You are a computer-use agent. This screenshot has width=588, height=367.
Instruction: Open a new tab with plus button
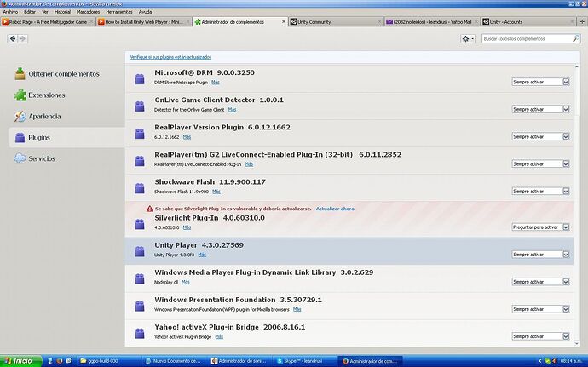582,22
